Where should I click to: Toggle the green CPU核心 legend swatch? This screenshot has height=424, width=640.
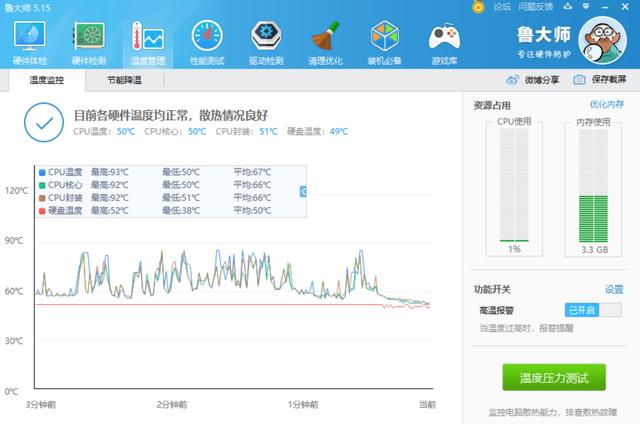pos(42,185)
